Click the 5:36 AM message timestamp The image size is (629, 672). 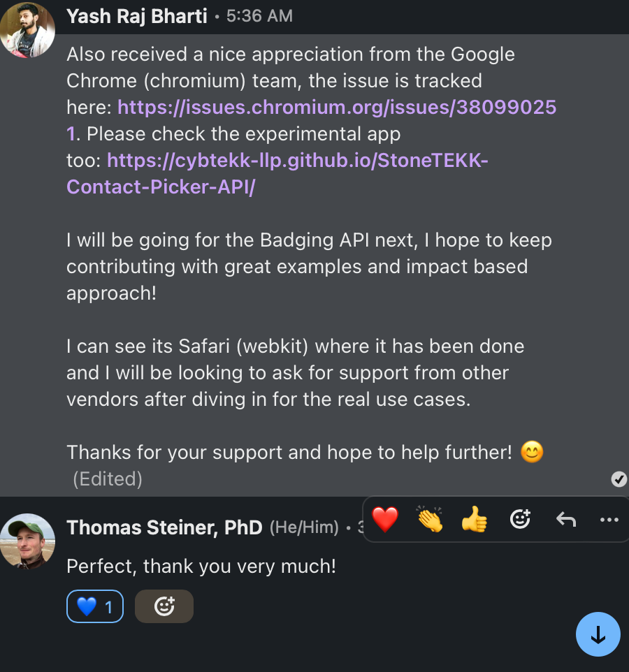259,16
